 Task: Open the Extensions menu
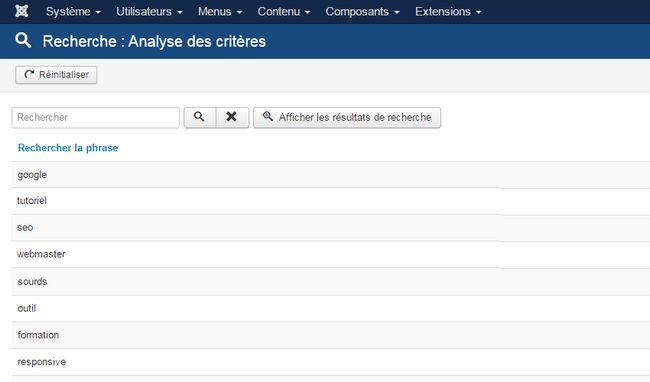(448, 12)
